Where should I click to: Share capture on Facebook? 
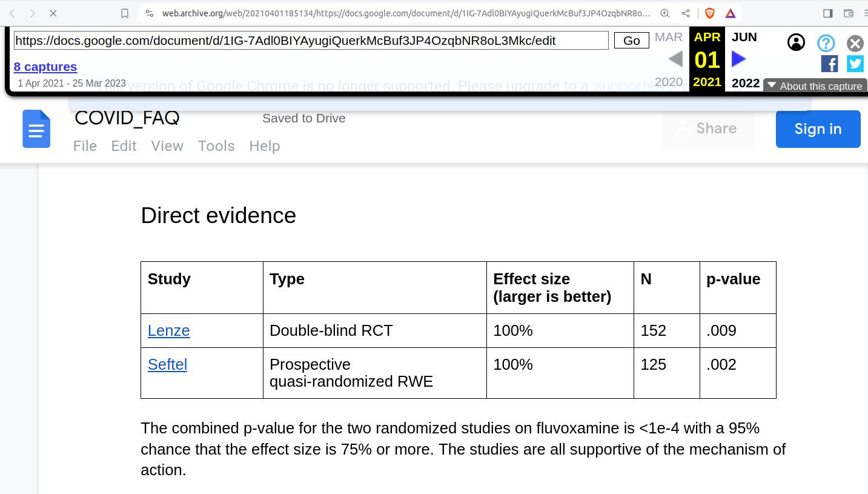pyautogui.click(x=829, y=64)
